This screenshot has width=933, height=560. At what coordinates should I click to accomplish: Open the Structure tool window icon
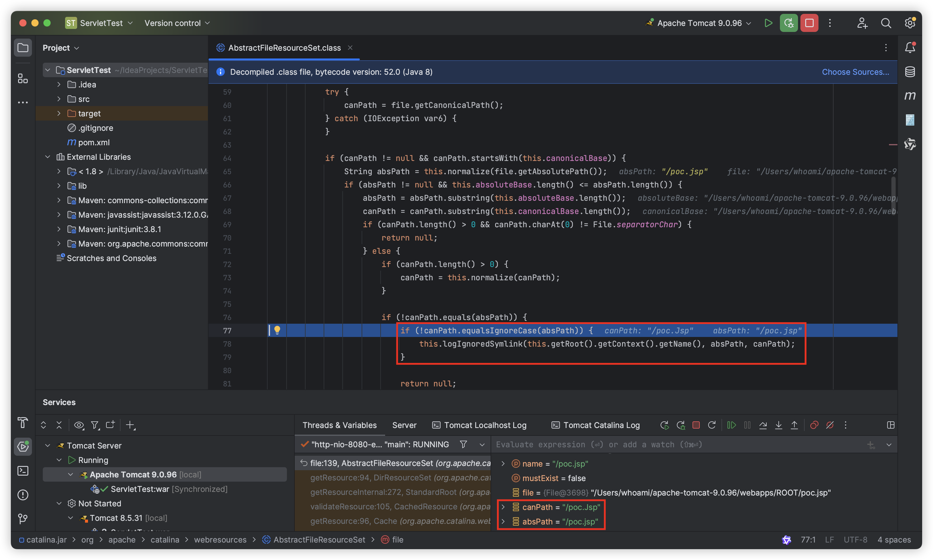point(23,78)
